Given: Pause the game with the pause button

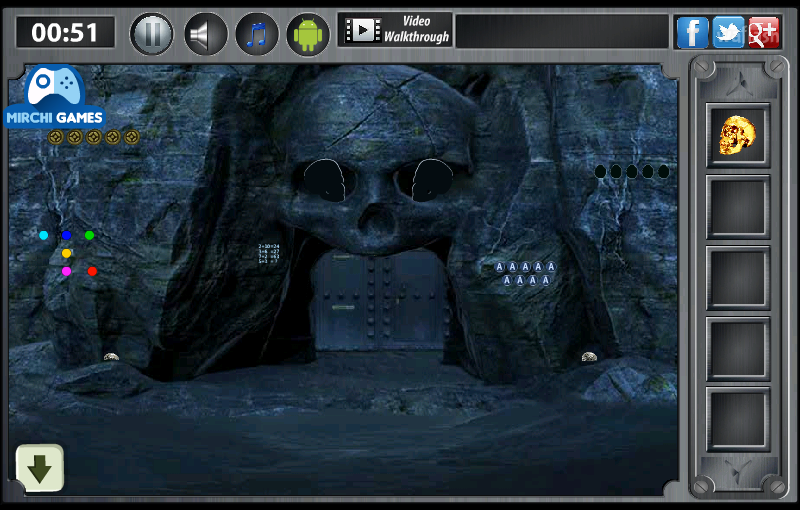Looking at the screenshot, I should click(152, 34).
